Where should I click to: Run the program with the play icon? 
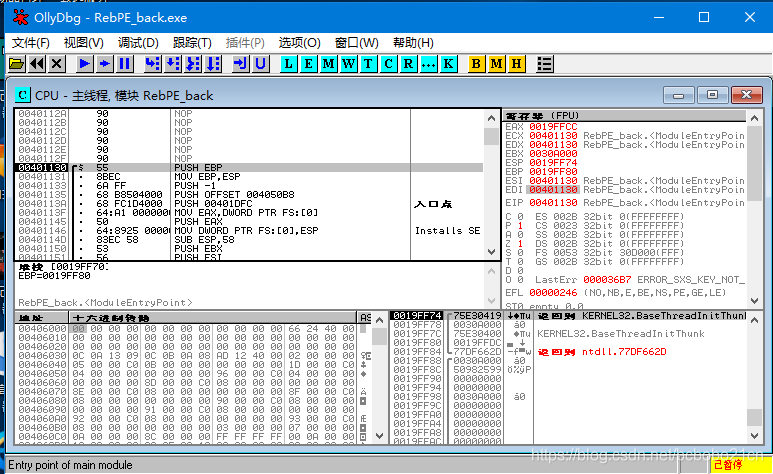tap(84, 64)
